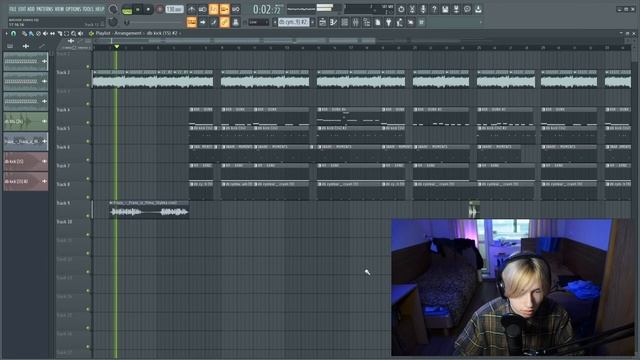Click the Record button in the transport
640x360 pixels.
(160, 9)
